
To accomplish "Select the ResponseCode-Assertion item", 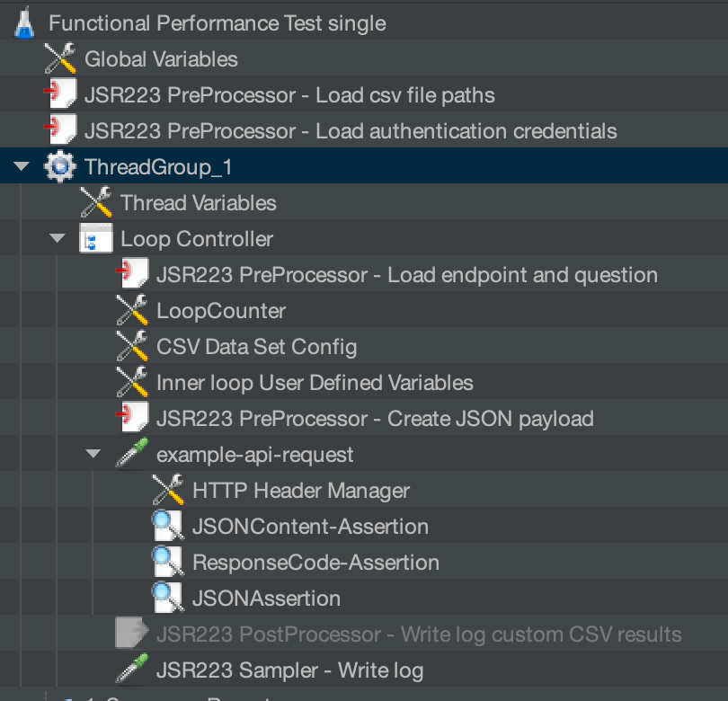I will click(x=315, y=563).
